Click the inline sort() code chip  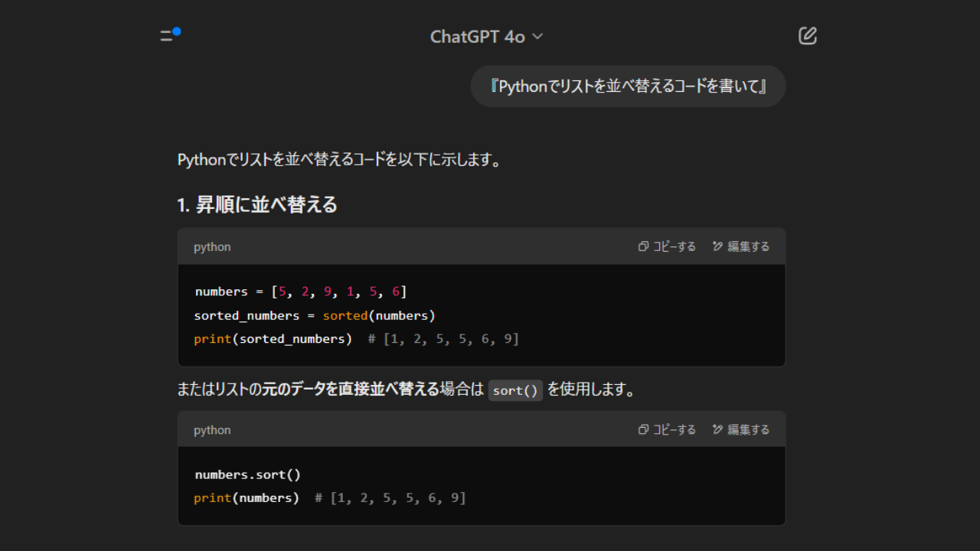515,390
